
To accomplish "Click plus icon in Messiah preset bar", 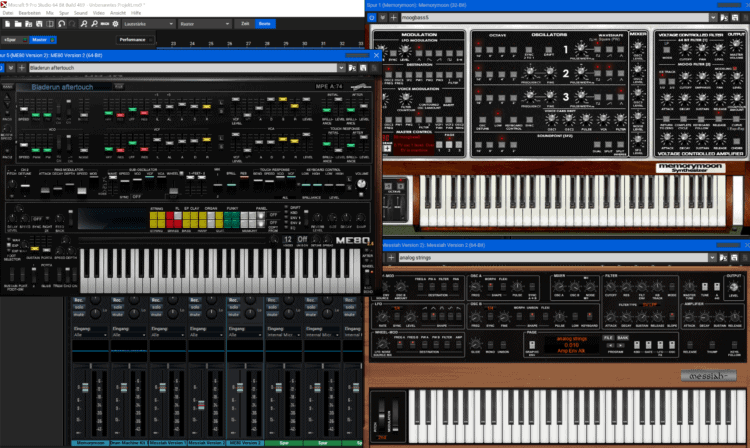I will (x=391, y=258).
